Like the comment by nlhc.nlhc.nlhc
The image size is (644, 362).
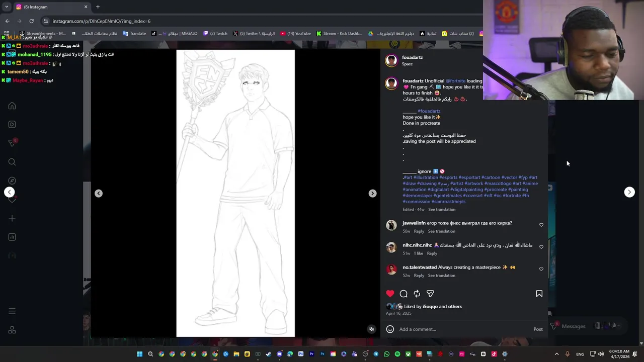541,247
